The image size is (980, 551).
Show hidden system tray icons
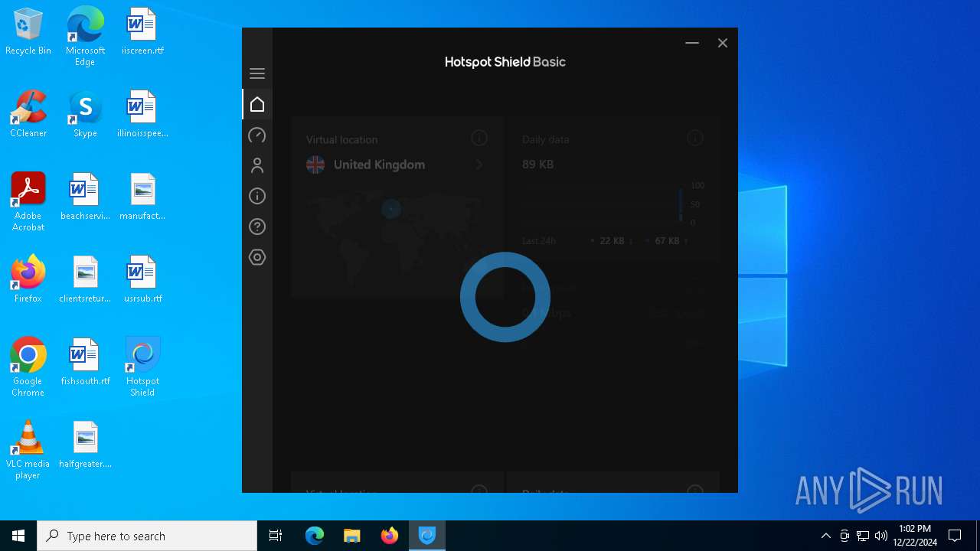[x=826, y=536]
